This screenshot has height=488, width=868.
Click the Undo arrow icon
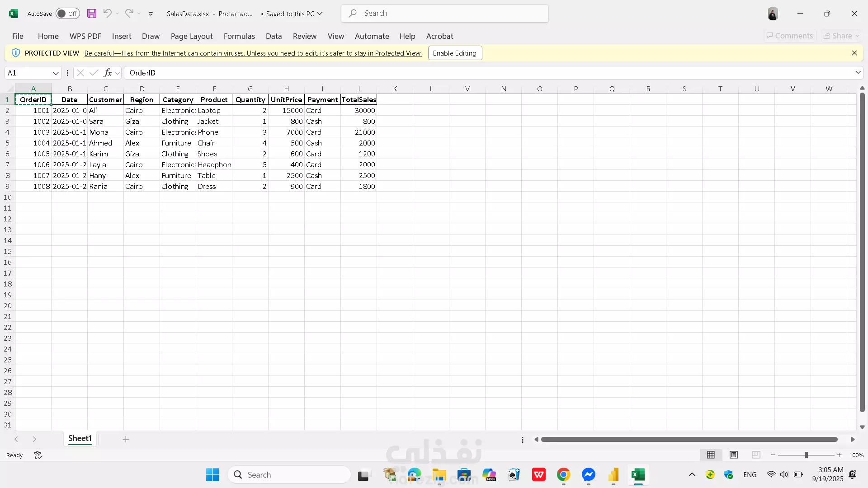(x=107, y=14)
